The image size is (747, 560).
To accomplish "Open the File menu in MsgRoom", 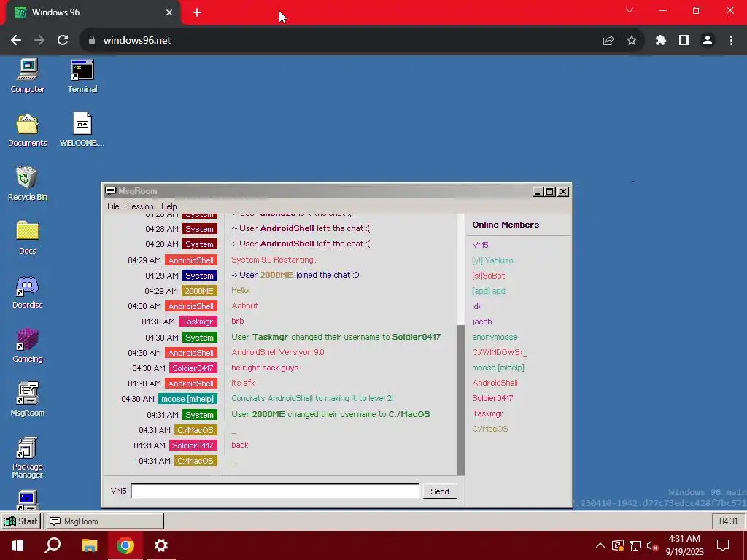I will pos(113,206).
